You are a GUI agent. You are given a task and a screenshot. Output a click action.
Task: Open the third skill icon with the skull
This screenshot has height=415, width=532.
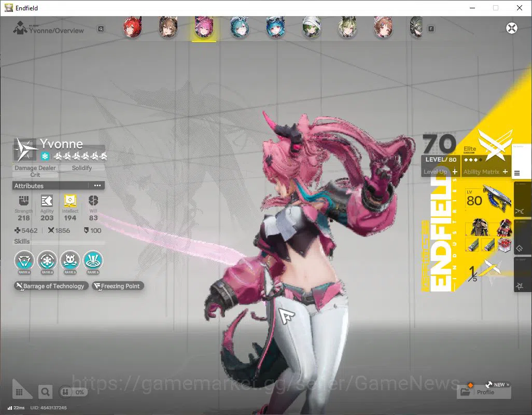click(70, 260)
